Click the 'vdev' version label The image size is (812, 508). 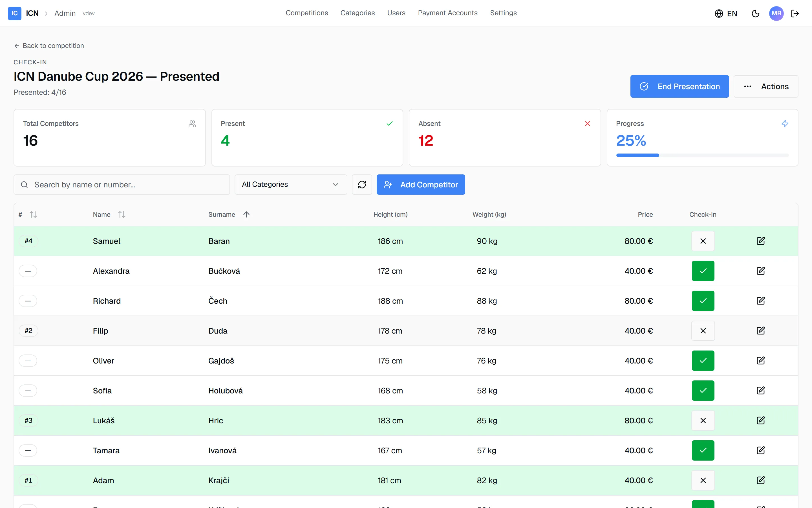click(x=89, y=14)
